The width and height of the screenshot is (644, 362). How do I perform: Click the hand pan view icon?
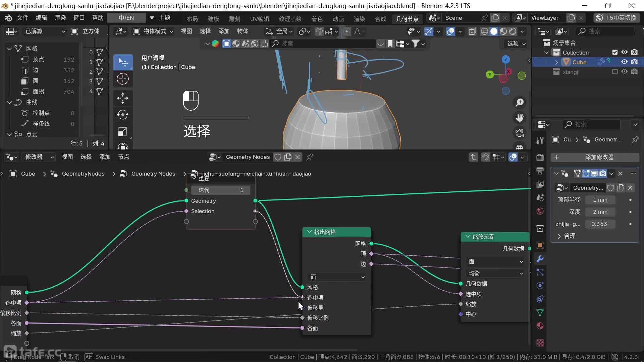pyautogui.click(x=520, y=118)
